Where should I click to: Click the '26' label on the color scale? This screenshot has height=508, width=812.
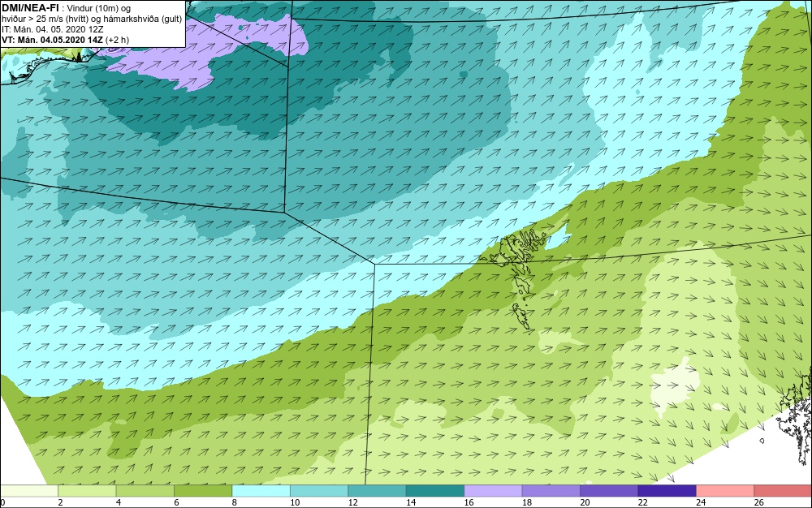click(x=758, y=502)
